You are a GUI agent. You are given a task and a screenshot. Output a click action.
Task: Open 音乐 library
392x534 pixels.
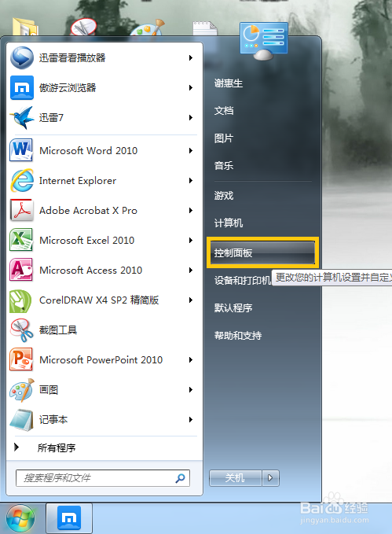click(224, 166)
